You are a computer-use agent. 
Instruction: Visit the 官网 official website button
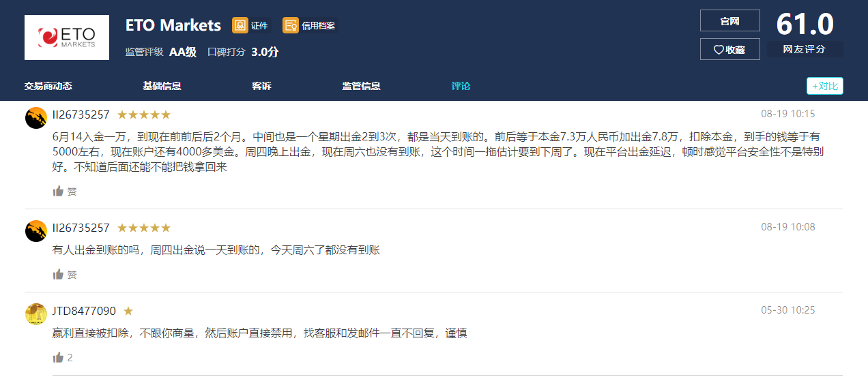click(729, 21)
